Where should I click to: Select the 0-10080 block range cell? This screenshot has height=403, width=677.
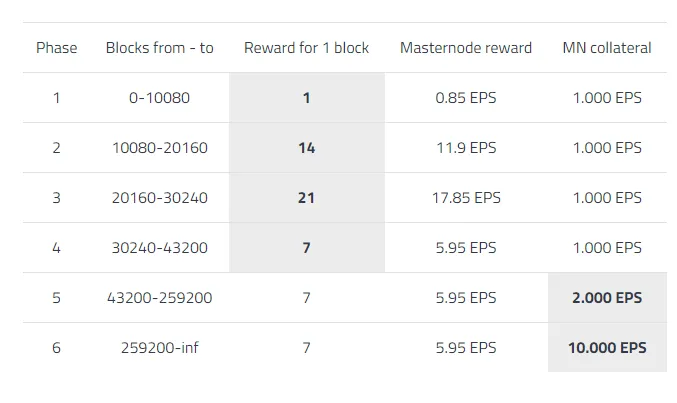pyautogui.click(x=159, y=98)
